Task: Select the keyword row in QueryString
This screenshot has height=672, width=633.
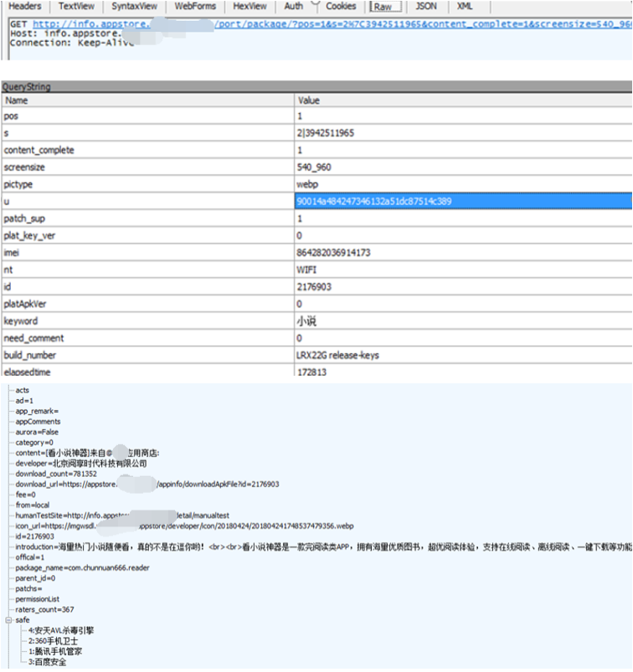Action: 316,321
